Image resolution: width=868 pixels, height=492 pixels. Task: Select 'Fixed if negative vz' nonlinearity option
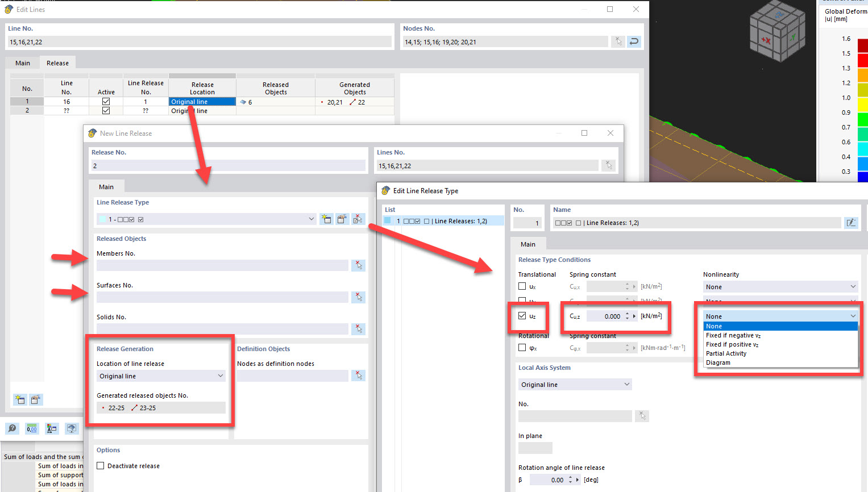(x=733, y=335)
